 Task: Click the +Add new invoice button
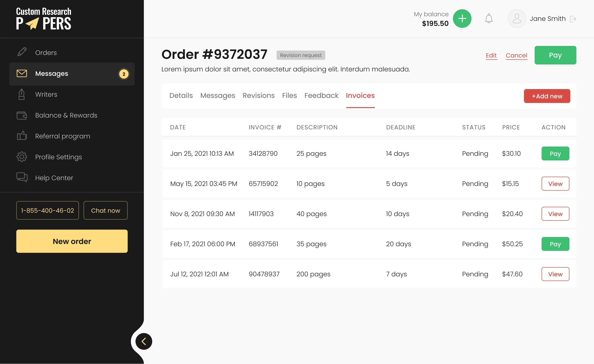tap(547, 96)
